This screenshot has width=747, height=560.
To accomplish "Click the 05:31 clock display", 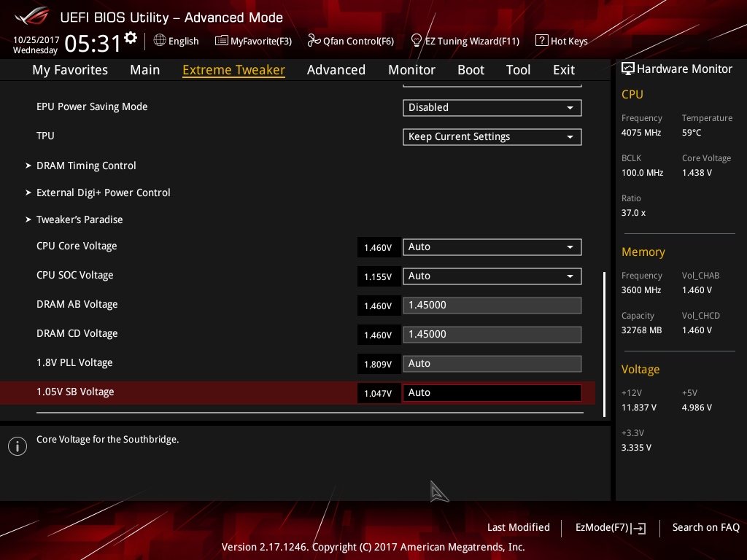I will pyautogui.click(x=93, y=44).
